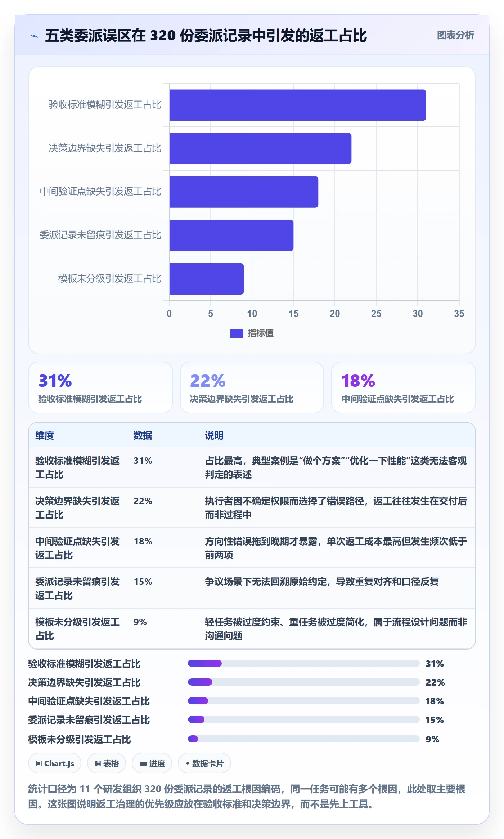Click the 数据 column header

[143, 435]
